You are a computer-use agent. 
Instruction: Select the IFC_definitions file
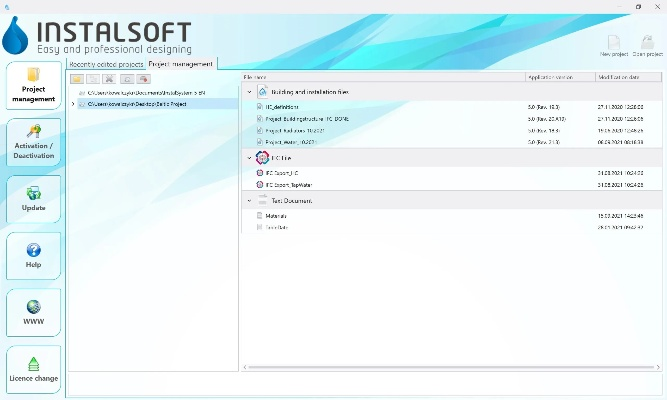click(x=281, y=105)
